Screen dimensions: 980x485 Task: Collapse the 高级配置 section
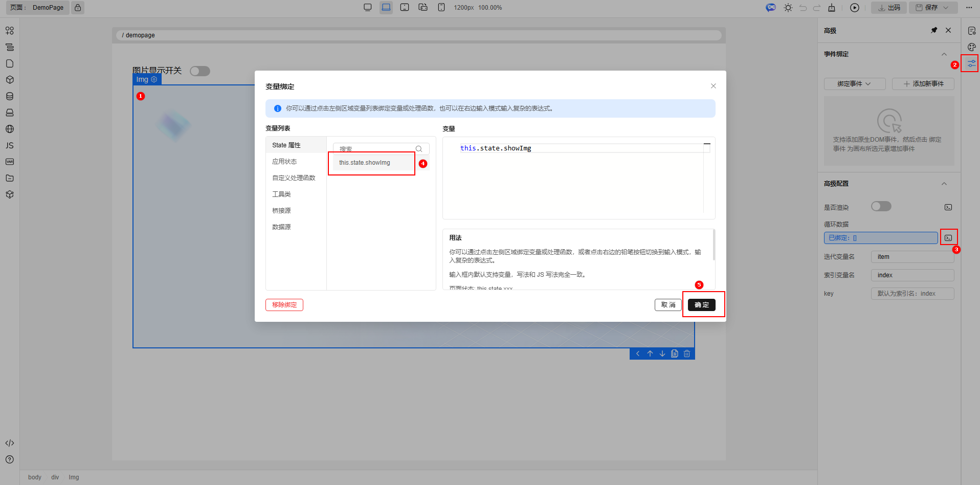tap(944, 183)
